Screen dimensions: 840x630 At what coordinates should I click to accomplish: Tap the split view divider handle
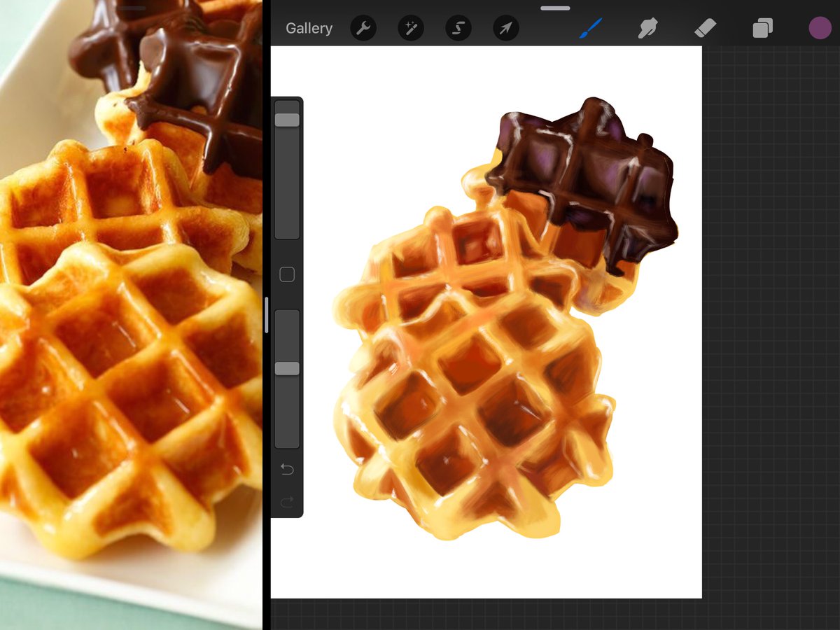(267, 315)
